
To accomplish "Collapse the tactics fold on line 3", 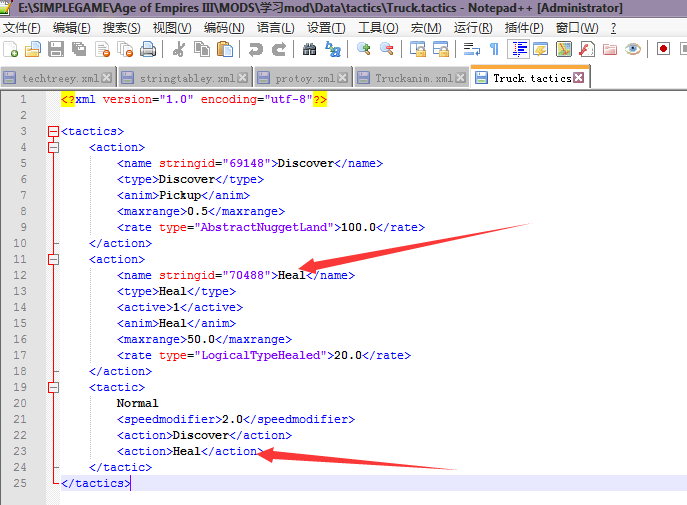I will (53, 131).
